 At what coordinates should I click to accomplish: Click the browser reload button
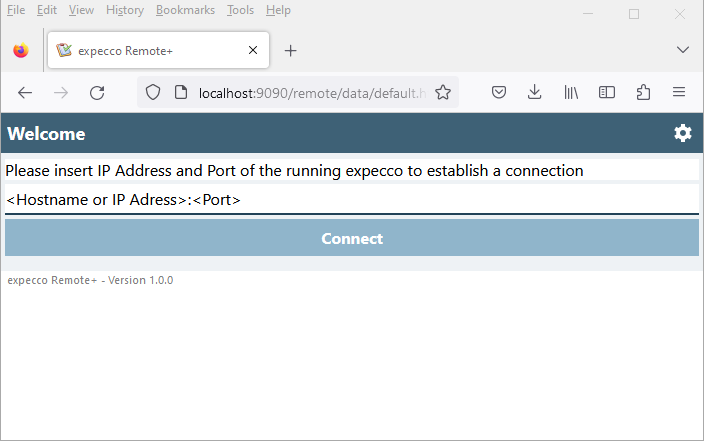97,92
